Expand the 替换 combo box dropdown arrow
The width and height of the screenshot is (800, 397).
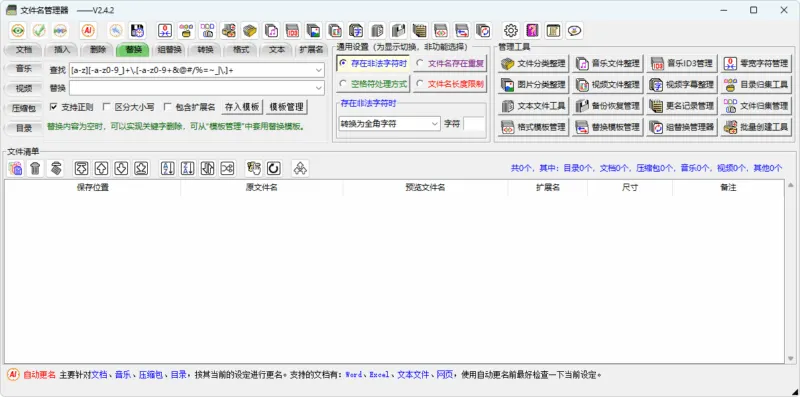[319, 88]
